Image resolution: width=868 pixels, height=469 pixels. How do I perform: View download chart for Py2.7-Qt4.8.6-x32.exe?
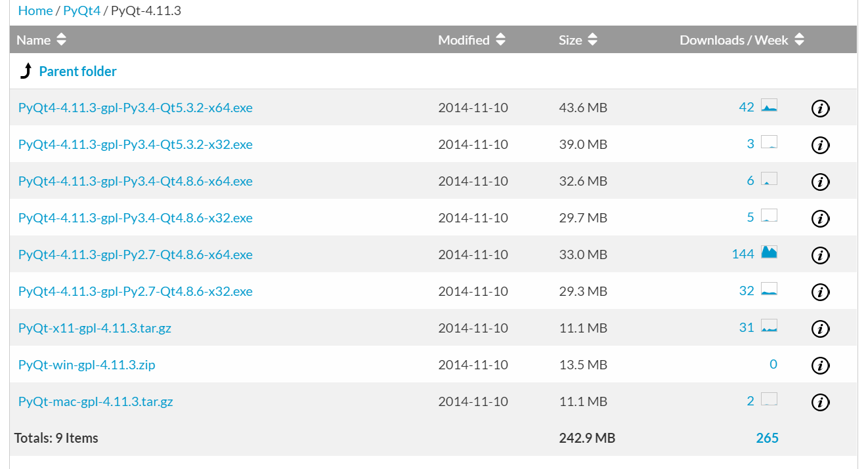point(769,289)
